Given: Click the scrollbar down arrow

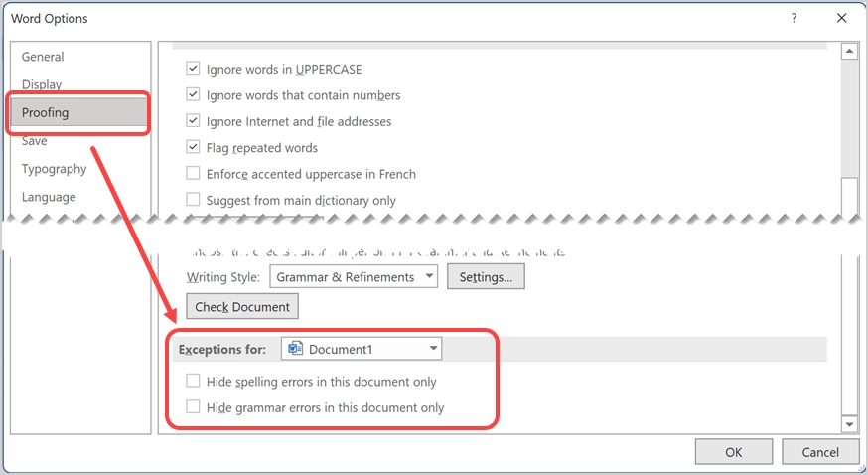Looking at the screenshot, I should pos(849,424).
